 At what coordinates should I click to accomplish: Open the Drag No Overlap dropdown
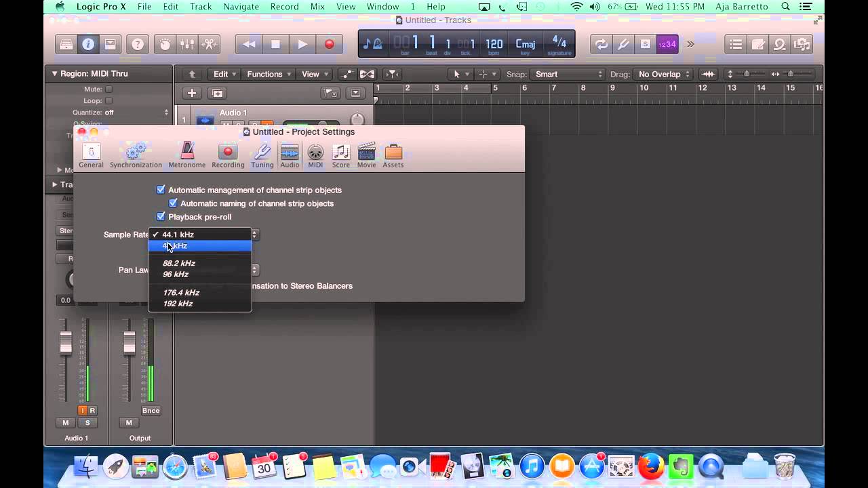(664, 74)
